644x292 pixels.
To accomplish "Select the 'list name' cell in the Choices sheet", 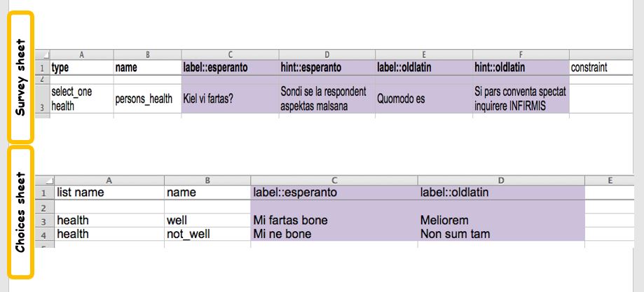I will point(109,192).
